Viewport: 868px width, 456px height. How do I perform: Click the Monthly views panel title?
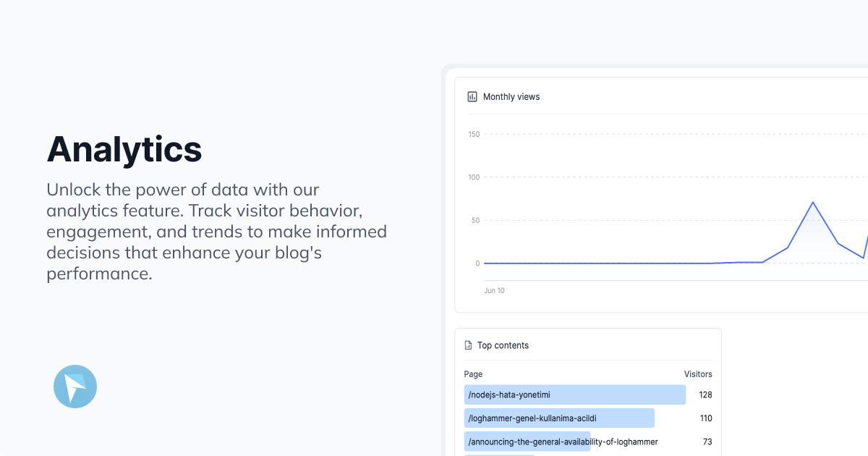pyautogui.click(x=511, y=97)
